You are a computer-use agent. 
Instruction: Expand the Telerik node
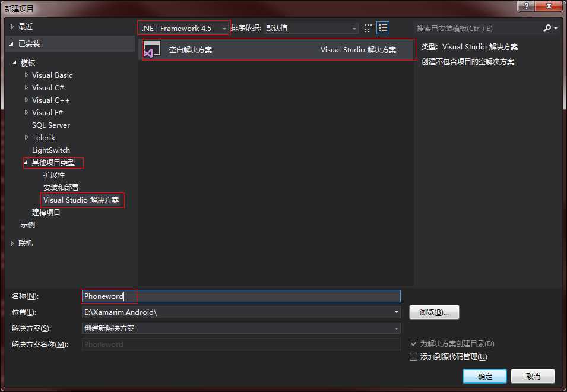point(26,137)
